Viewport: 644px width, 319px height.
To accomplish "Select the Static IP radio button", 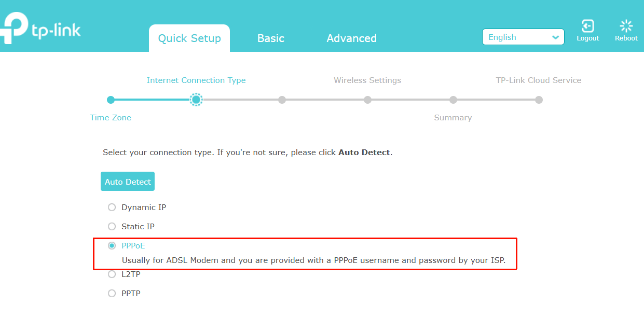I will click(x=112, y=227).
